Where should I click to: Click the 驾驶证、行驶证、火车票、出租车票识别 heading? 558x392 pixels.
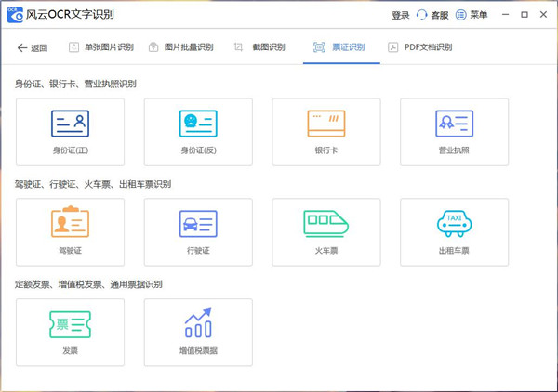[x=93, y=184]
